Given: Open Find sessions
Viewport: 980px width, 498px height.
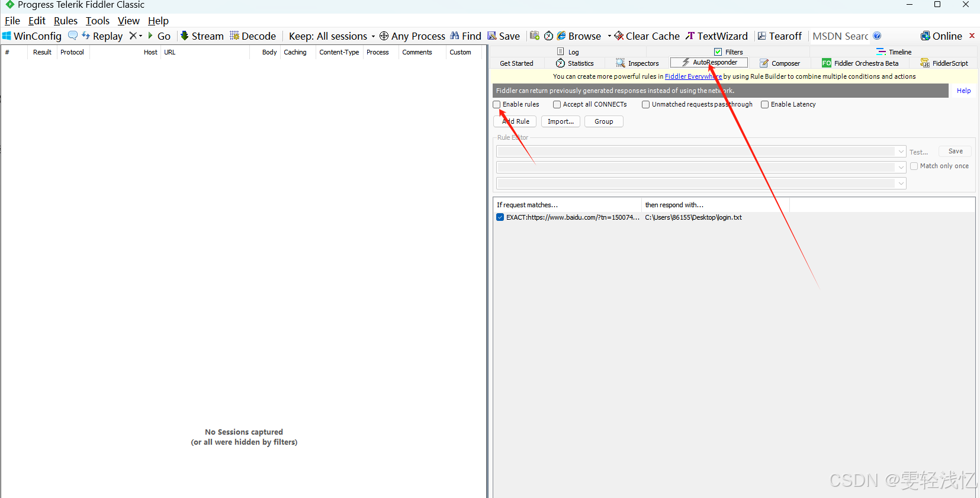Looking at the screenshot, I should click(465, 36).
